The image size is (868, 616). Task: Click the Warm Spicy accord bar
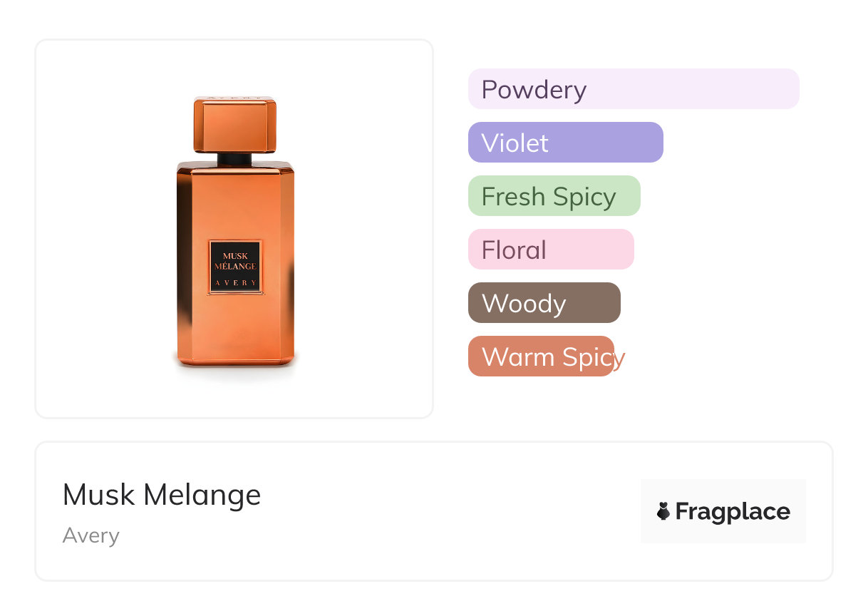tap(540, 356)
